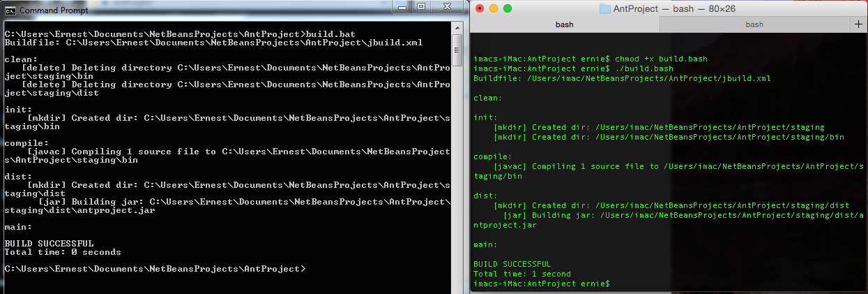Click the AntProject folder icon in the Terminal title
Viewport: 868px width, 294px height.
(604, 8)
